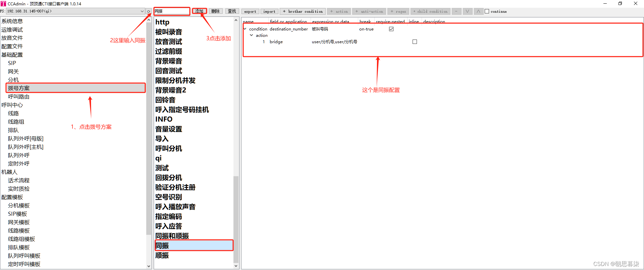The height and width of the screenshot is (270, 644).
Task: Click the 添加 (add) button
Action: [x=199, y=11]
